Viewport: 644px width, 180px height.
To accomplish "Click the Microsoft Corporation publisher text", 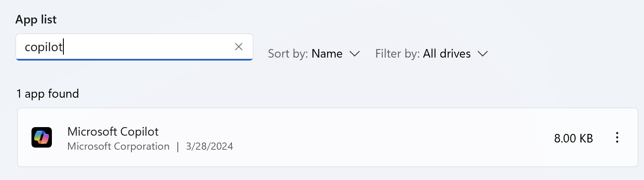I will point(118,146).
